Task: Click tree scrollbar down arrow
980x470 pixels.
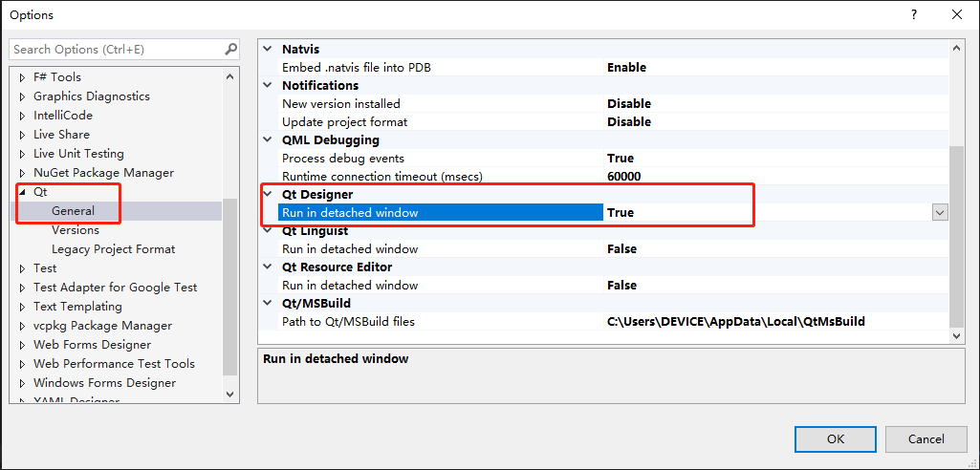Action: point(229,395)
